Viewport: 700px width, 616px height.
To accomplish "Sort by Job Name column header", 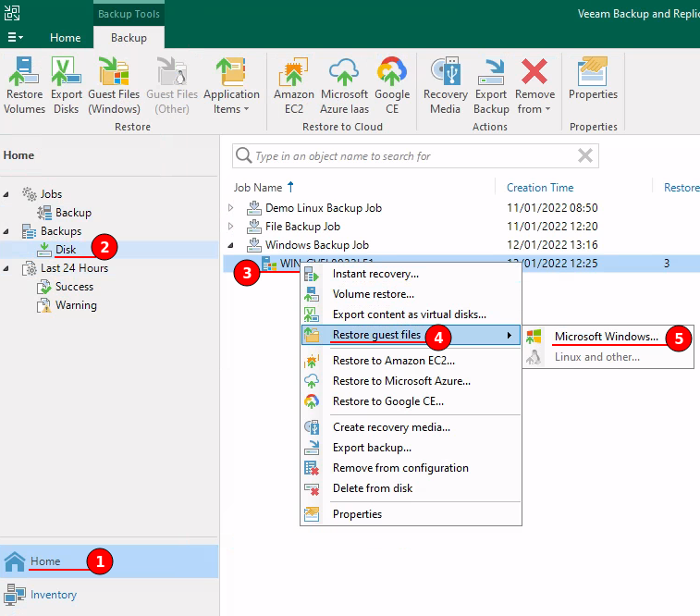I will pos(258,188).
